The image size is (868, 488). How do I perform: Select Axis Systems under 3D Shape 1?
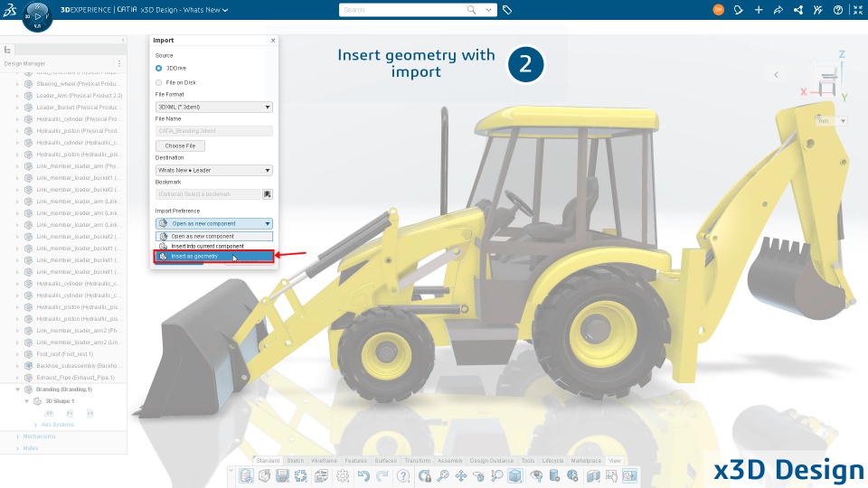point(58,425)
